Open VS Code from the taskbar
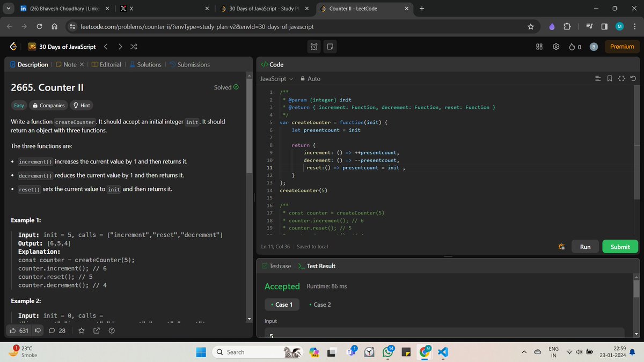Screen dimensions: 644x362 pyautogui.click(x=443, y=352)
